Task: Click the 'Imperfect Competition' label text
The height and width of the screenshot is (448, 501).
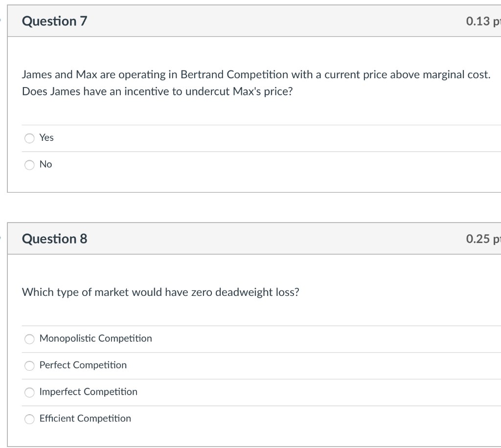Action: 88,392
